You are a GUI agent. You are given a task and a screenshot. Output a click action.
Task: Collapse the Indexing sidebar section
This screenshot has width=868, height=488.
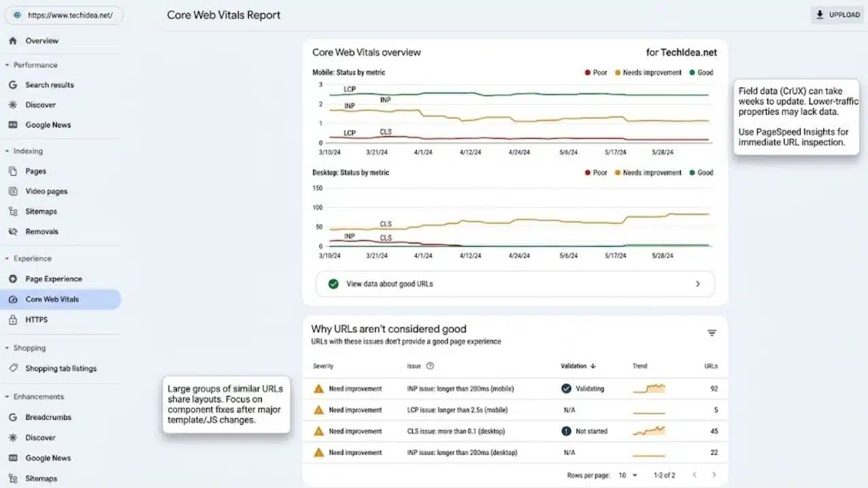point(7,151)
